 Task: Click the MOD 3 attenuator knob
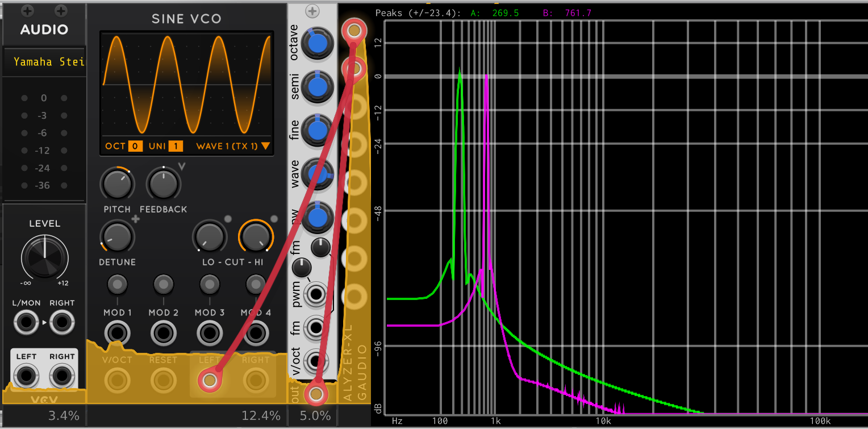[x=210, y=284]
